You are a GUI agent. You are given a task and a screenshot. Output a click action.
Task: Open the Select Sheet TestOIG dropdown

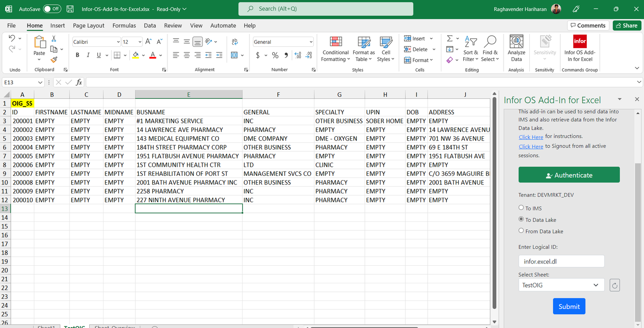tap(561, 285)
